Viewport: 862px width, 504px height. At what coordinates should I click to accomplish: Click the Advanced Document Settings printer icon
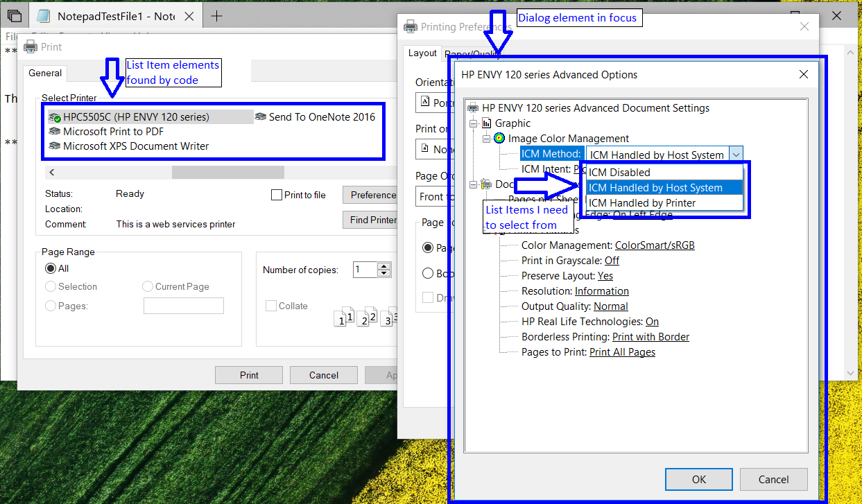click(x=474, y=108)
